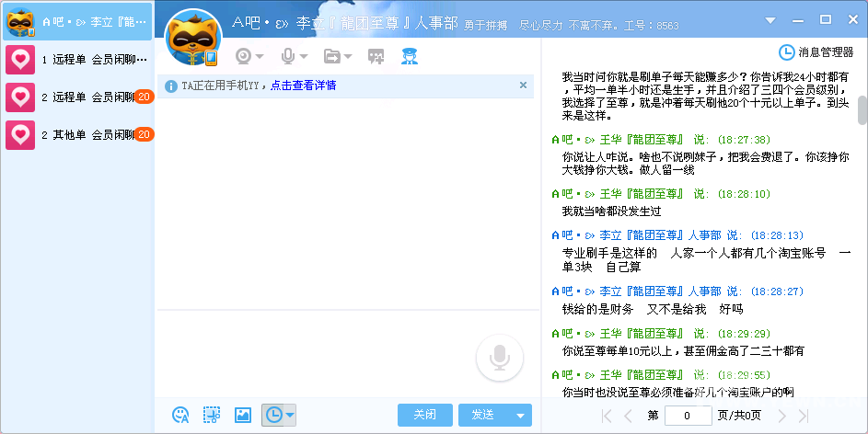Open the contact's raccoon avatar profile
The image size is (868, 434).
193,39
